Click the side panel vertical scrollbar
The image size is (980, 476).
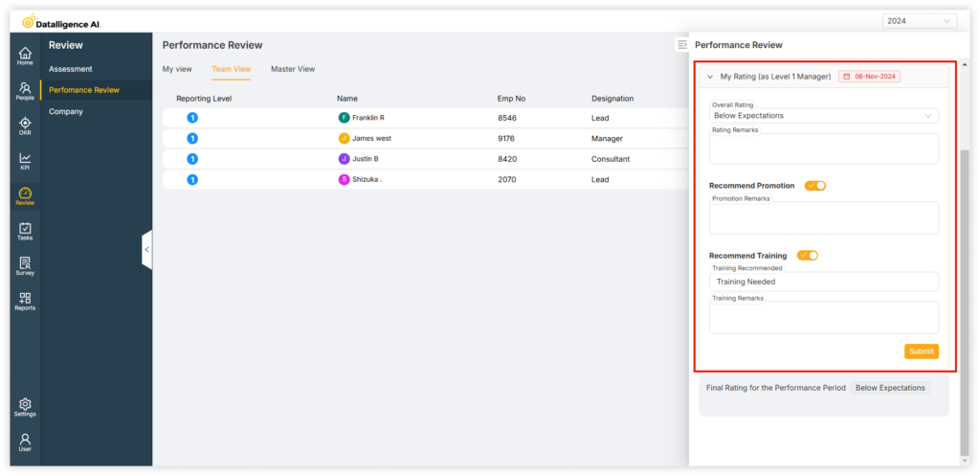(x=965, y=303)
